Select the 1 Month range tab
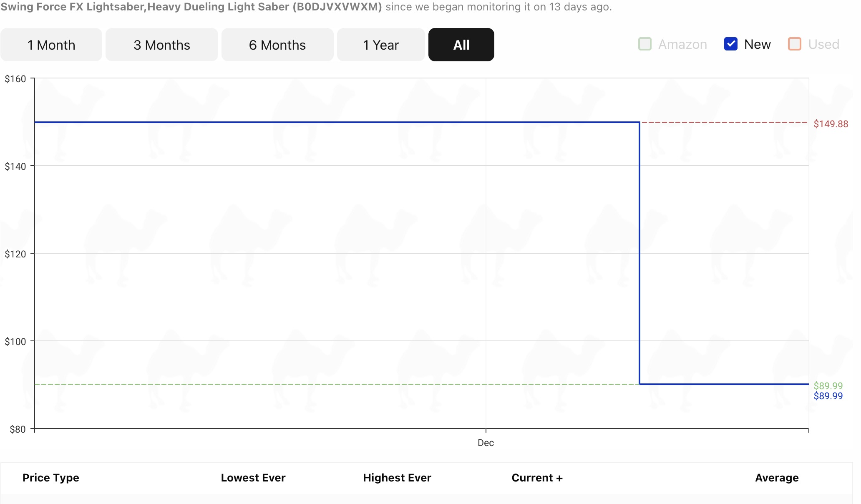 click(51, 45)
